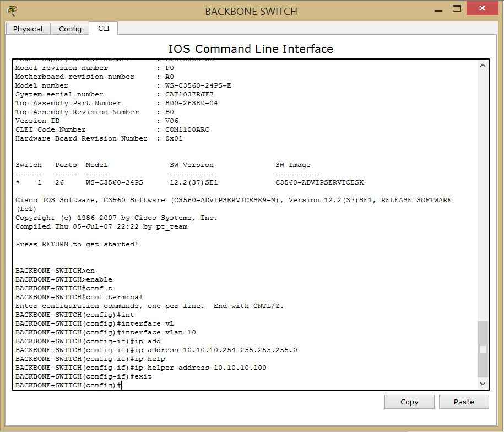Click the 'Motherboard revision number' row
Viewport: 504px width, 432px height.
tap(95, 77)
